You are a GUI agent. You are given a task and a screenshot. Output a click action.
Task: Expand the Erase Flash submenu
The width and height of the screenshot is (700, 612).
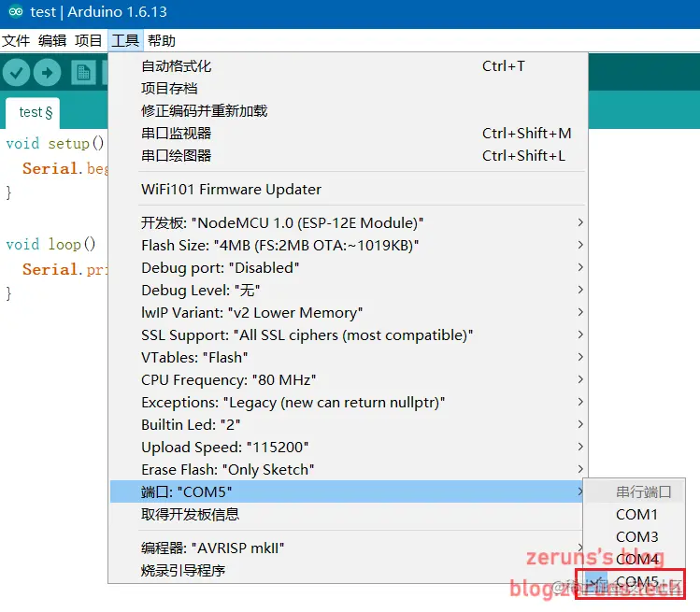pos(348,469)
